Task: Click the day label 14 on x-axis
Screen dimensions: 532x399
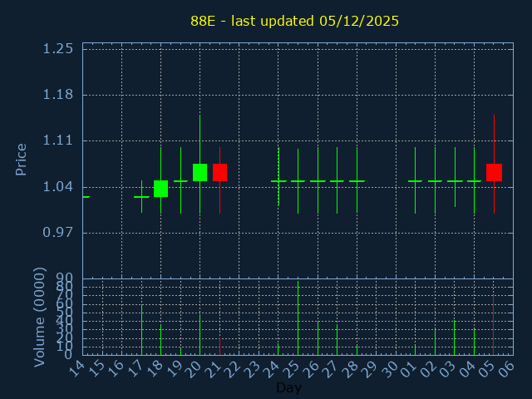Action: pos(76,369)
